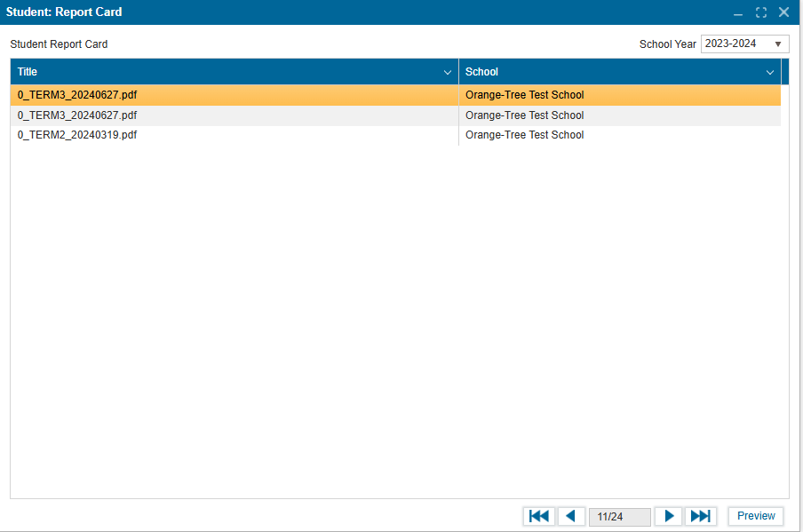The height and width of the screenshot is (532, 803).
Task: Expand the Title column chevron menu
Action: [448, 72]
